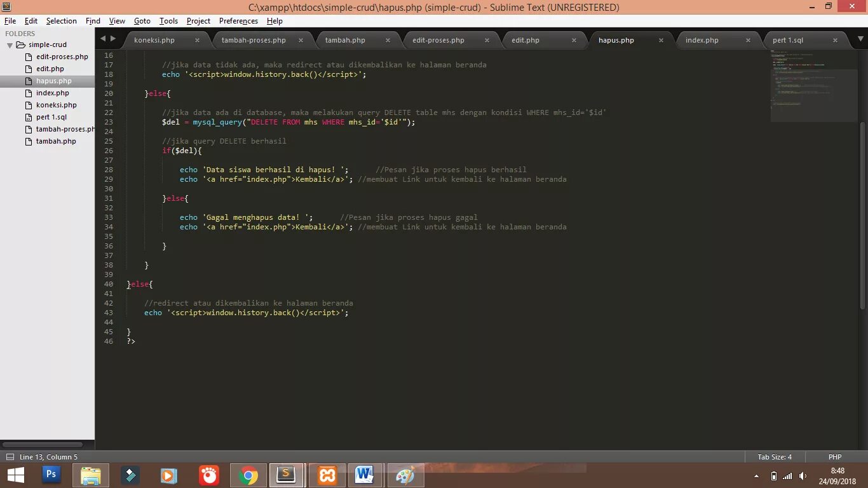
Task: Launch Photoshop from the taskbar
Action: pos(51,475)
